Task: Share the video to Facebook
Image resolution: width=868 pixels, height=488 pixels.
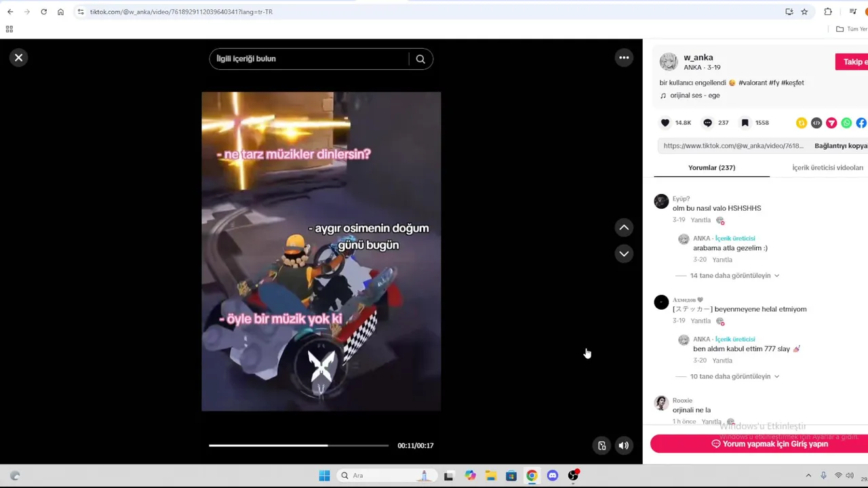Action: (861, 123)
